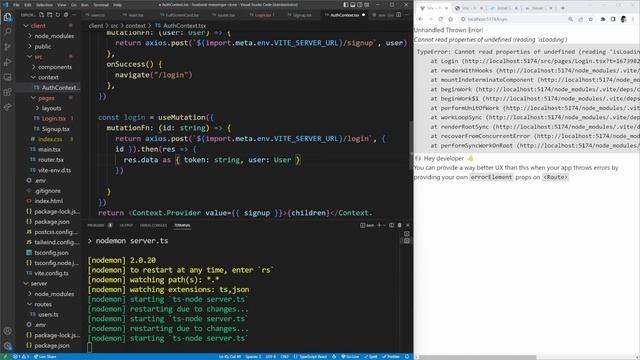Close the AuthContext.tsx tab via unsaved dot
The width and height of the screenshot is (640, 360).
coord(363,15)
